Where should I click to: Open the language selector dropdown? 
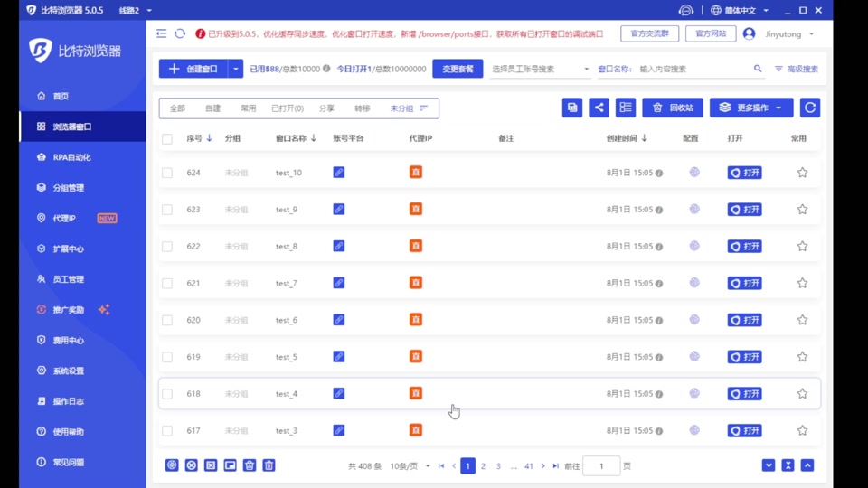[741, 11]
